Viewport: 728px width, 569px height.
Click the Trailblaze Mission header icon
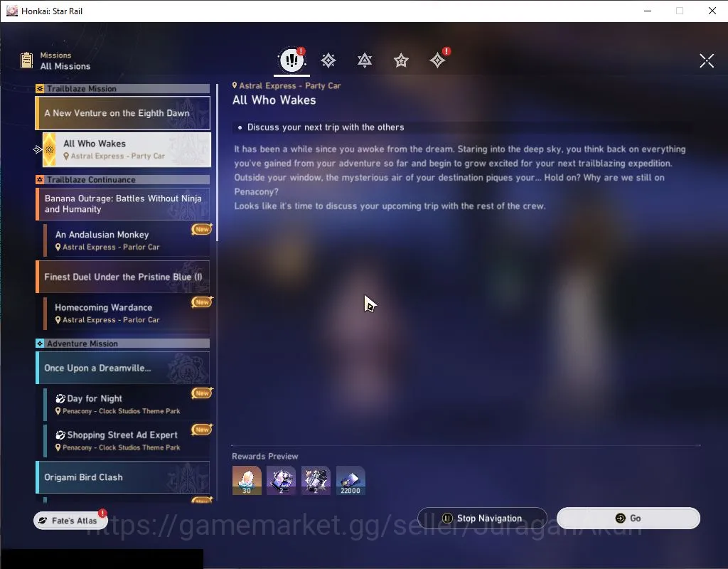[40, 89]
